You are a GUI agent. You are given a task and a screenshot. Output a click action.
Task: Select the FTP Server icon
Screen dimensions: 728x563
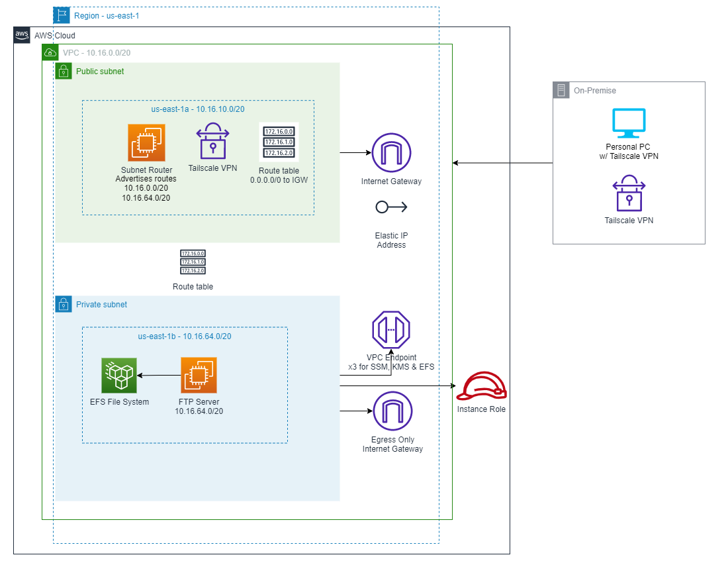point(198,374)
